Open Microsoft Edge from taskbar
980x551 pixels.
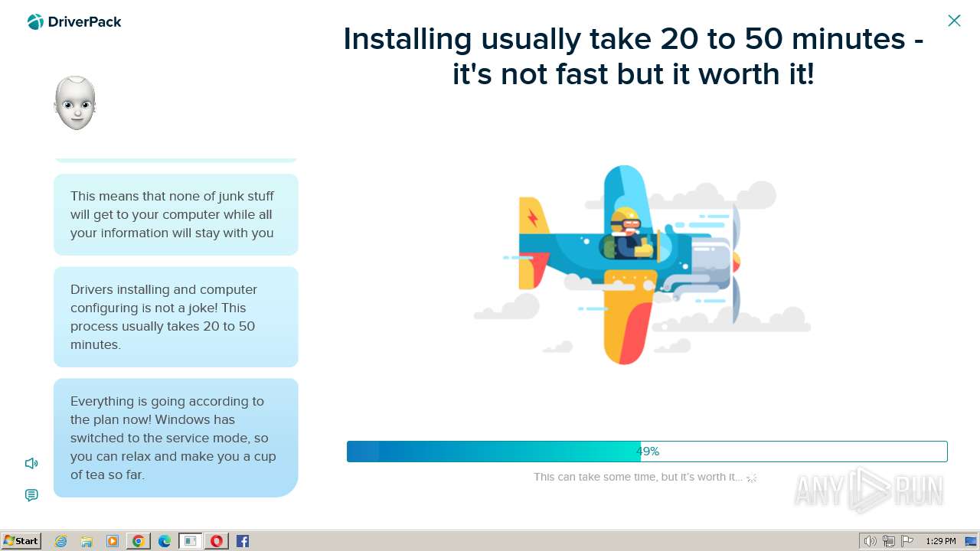pyautogui.click(x=165, y=541)
